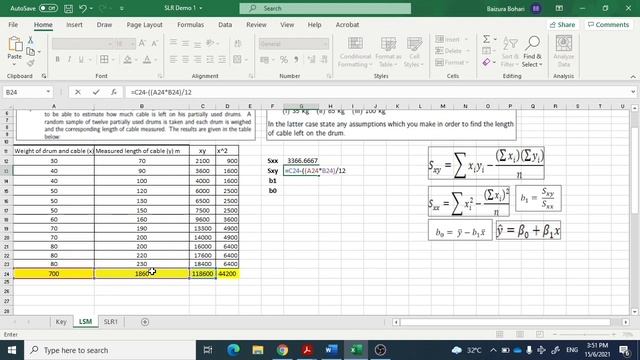
Task: Switch to the Page Layout tab
Action: (x=144, y=25)
